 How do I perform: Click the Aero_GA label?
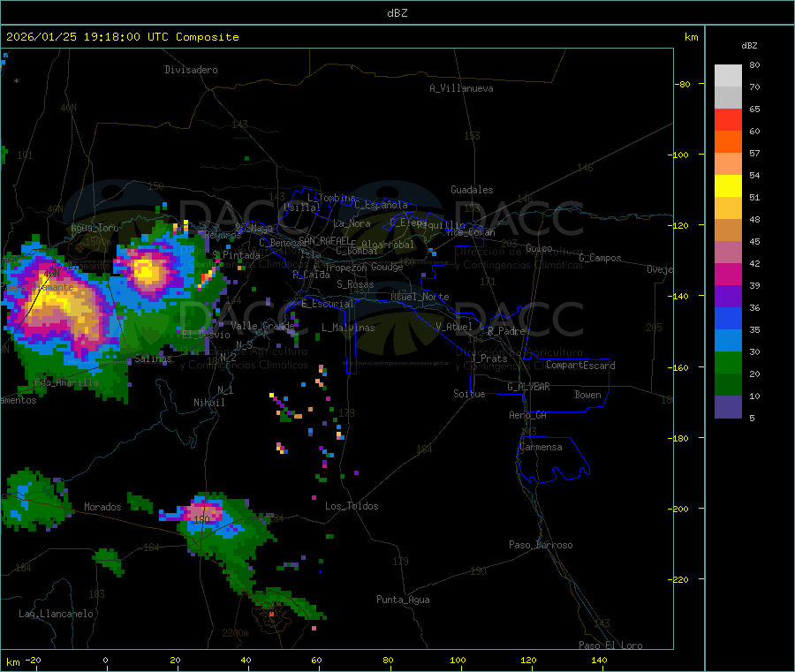pyautogui.click(x=528, y=415)
